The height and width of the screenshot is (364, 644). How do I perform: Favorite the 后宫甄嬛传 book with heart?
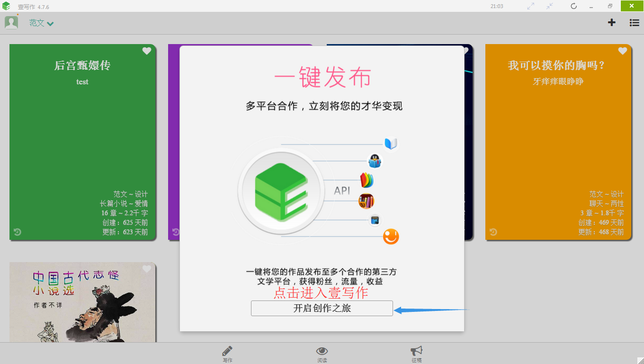[147, 51]
